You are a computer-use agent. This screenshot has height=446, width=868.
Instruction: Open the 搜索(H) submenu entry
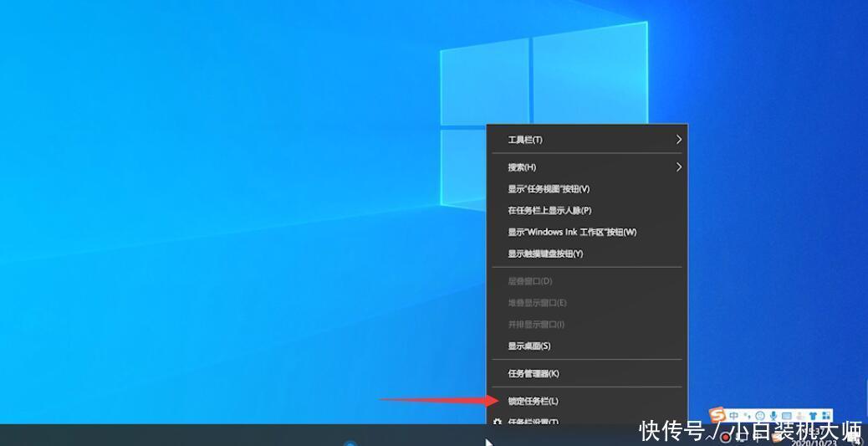pyautogui.click(x=587, y=167)
